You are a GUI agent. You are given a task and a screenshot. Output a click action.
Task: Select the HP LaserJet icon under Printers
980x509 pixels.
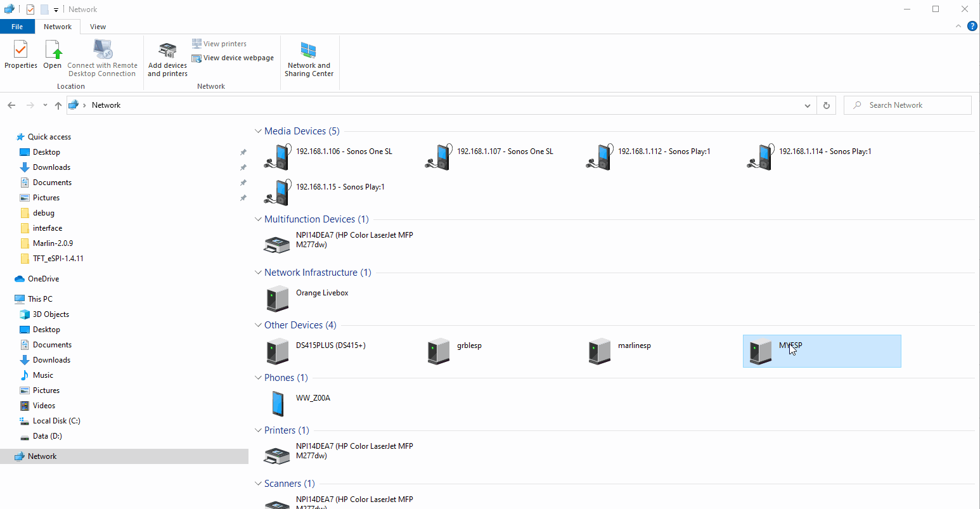click(277, 455)
